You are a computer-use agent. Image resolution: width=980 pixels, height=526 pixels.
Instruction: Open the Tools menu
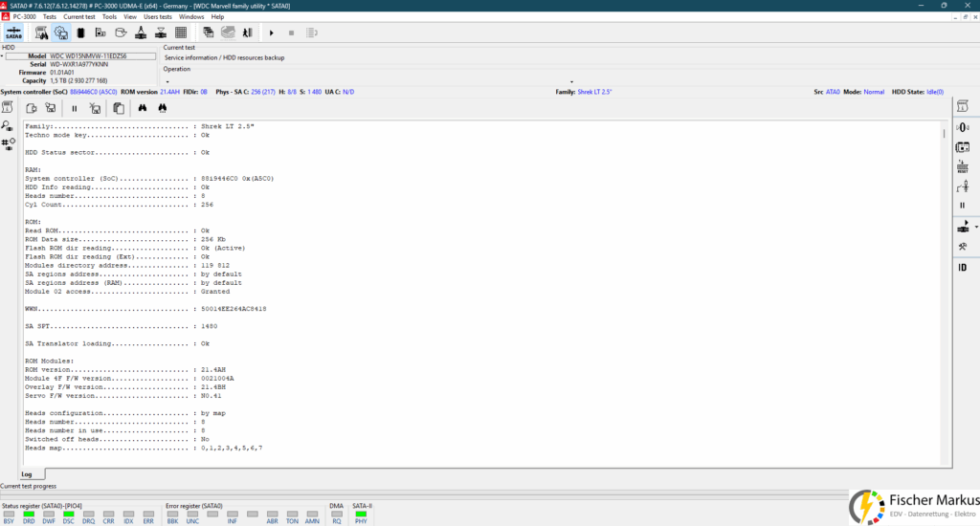coord(109,17)
